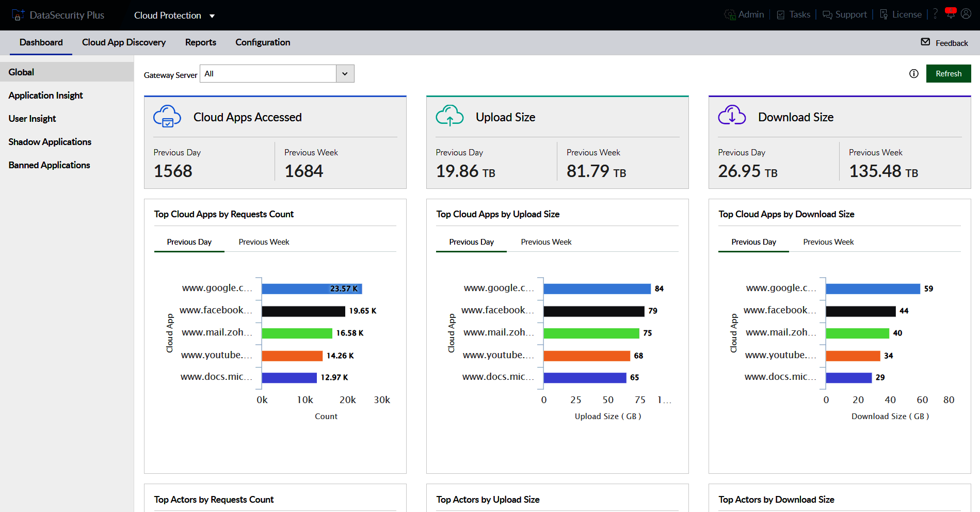Open the Gateway Server dropdown arrow
Viewport: 980px width, 512px height.
[345, 74]
